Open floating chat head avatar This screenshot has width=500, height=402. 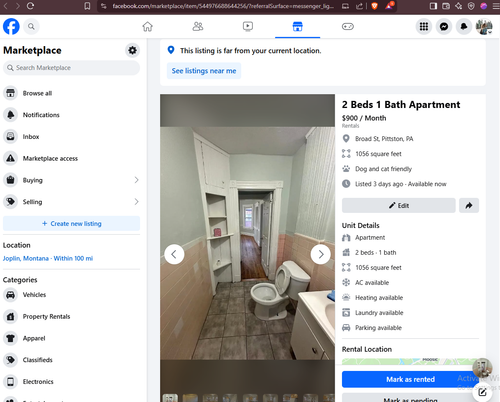482,368
